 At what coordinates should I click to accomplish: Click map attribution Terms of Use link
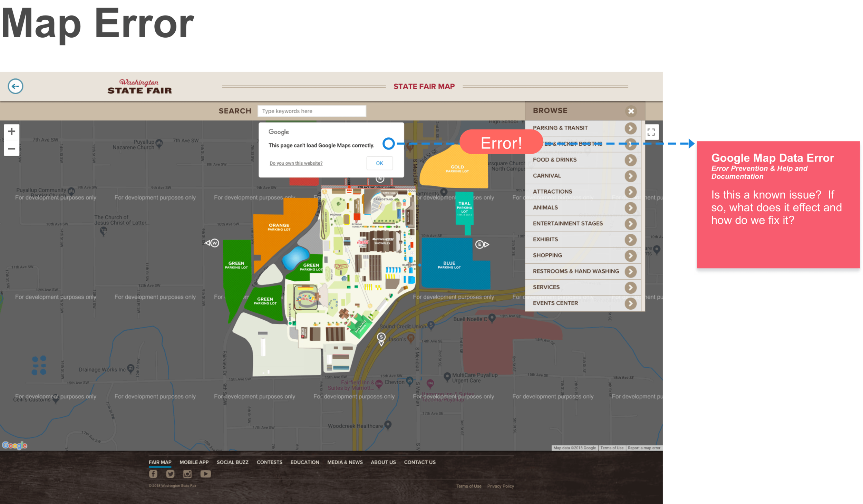tap(612, 448)
